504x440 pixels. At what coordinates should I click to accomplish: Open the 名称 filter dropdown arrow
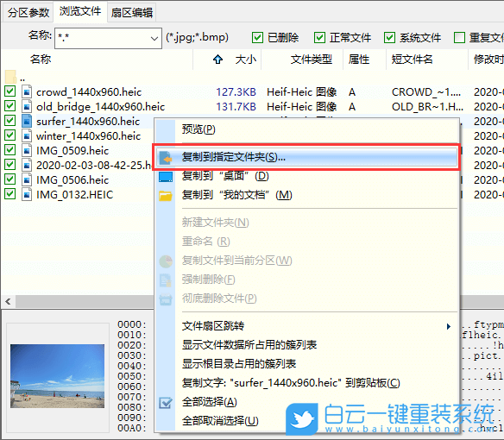point(154,39)
